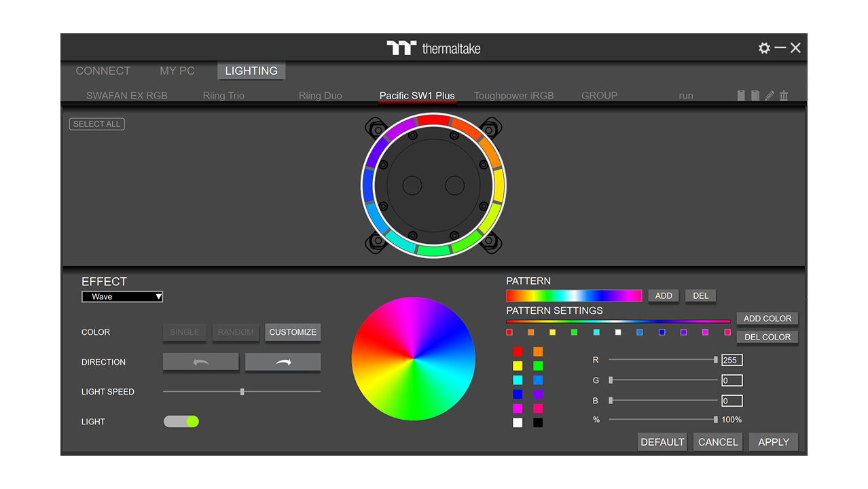
Task: Choose the yellow preset color swatch
Action: (518, 366)
